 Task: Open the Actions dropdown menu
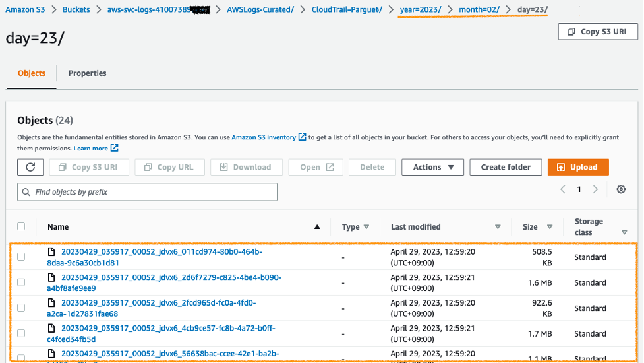[432, 167]
